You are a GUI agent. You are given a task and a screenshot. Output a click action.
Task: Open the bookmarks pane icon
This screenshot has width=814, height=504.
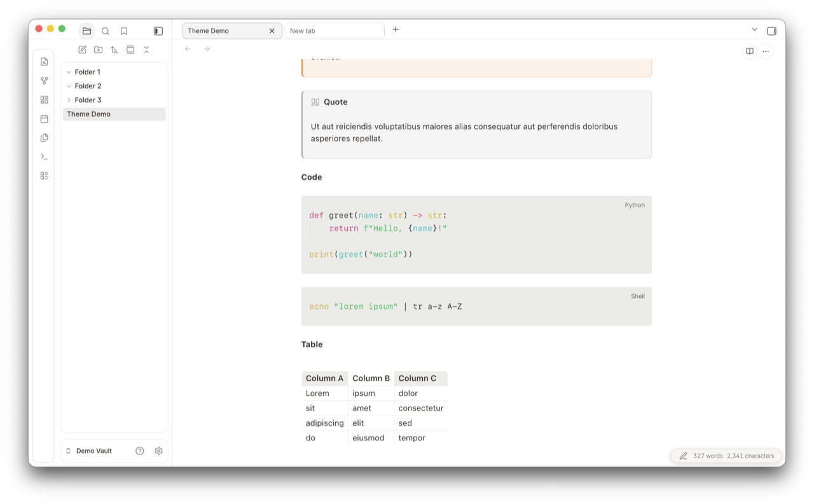click(x=124, y=31)
